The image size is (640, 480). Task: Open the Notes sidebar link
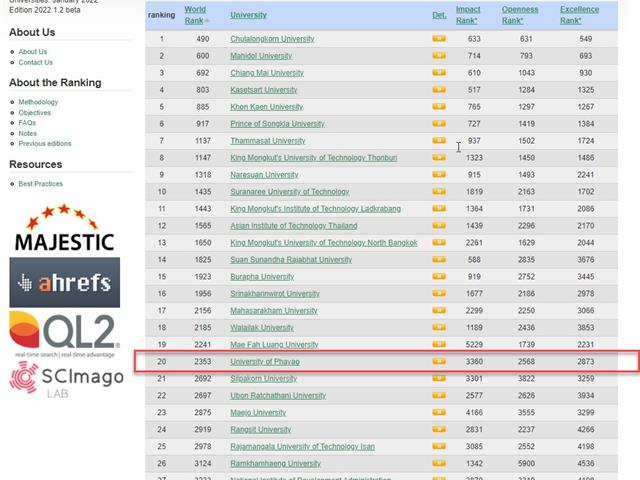pyautogui.click(x=27, y=133)
